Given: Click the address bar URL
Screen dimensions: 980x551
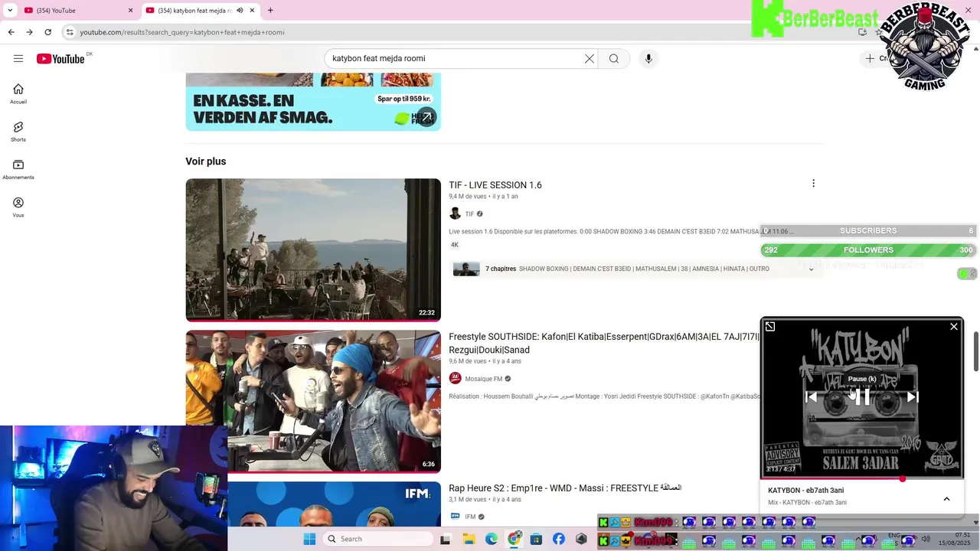Looking at the screenshot, I should pyautogui.click(x=182, y=32).
